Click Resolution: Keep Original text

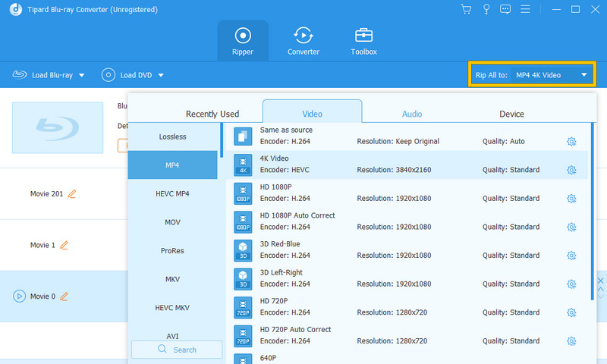click(x=398, y=142)
